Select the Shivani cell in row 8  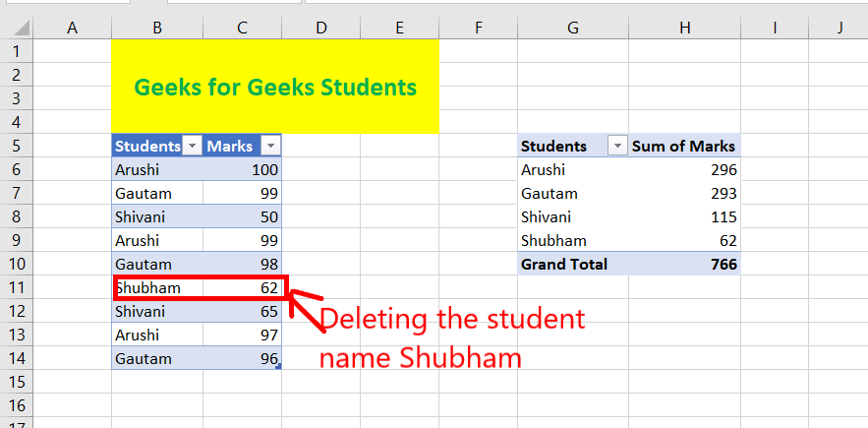tap(157, 216)
